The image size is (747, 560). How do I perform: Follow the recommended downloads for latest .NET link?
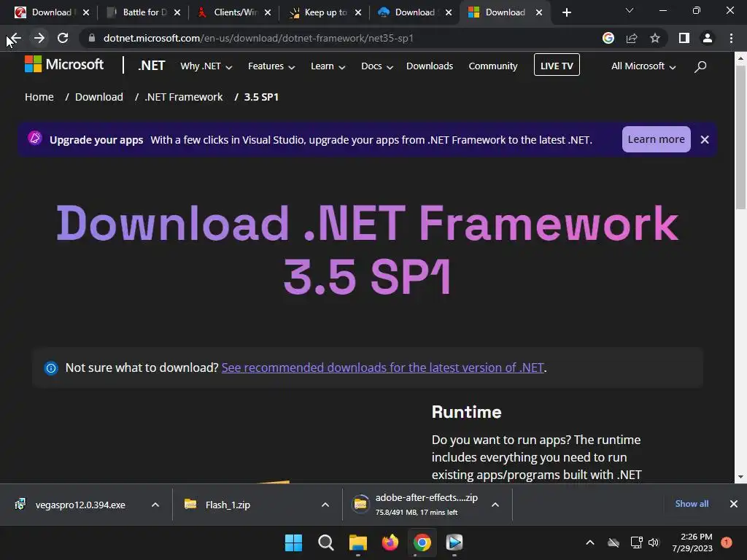(382, 368)
